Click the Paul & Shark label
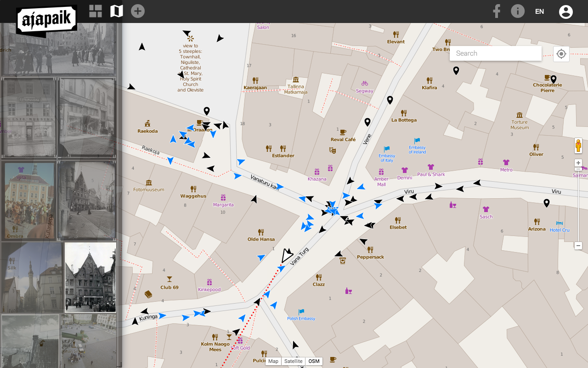This screenshot has width=588, height=368. pyautogui.click(x=431, y=174)
